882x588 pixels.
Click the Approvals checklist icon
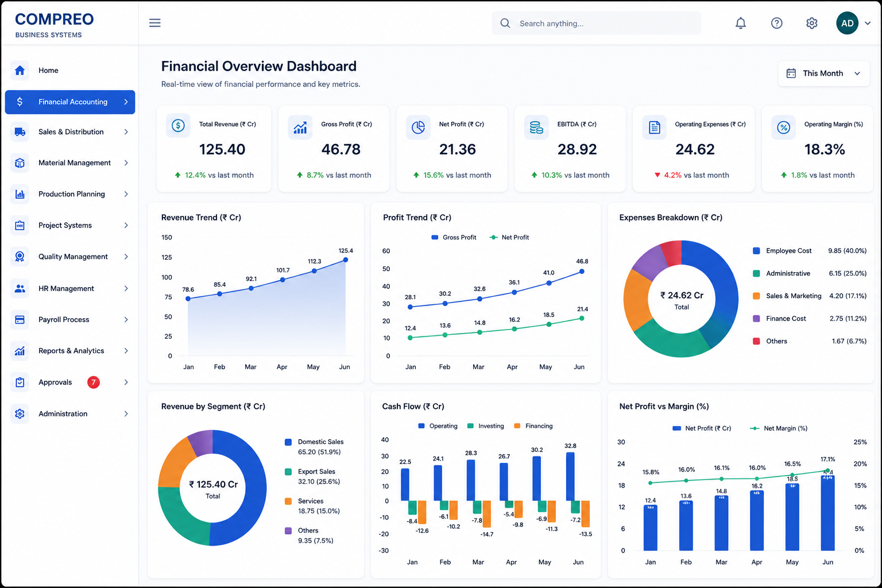(20, 382)
